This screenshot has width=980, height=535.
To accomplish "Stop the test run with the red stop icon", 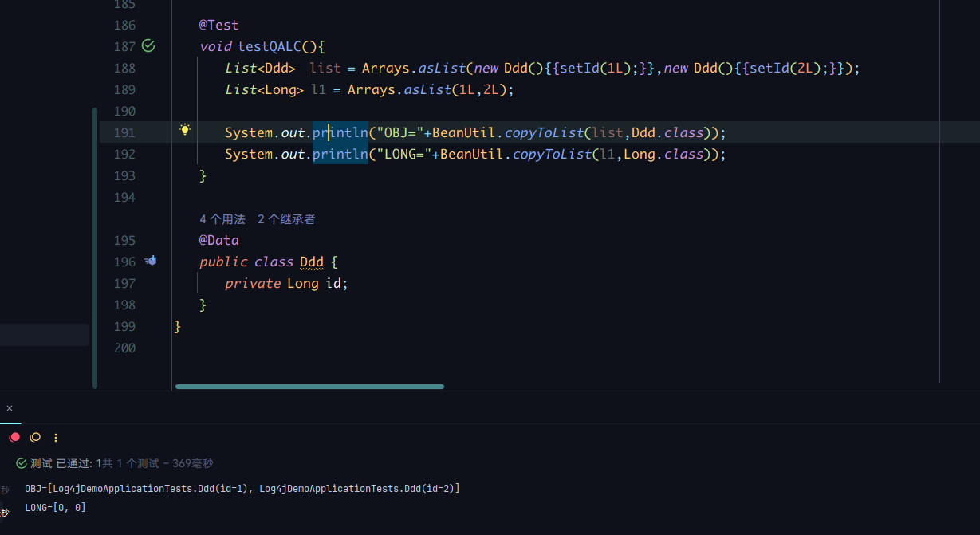I will [x=14, y=437].
